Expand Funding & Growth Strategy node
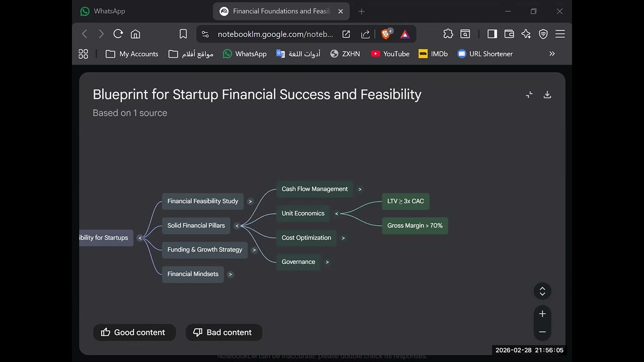The image size is (644, 362). (x=254, y=250)
